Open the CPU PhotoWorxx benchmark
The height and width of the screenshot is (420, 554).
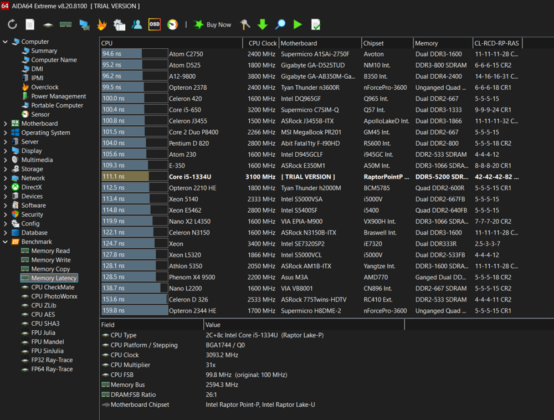point(54,297)
